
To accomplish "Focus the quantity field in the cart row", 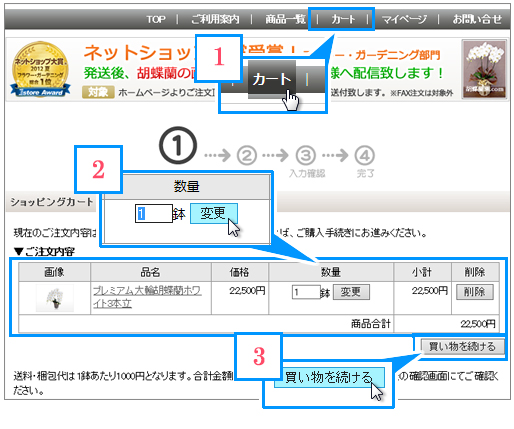I will 306,292.
